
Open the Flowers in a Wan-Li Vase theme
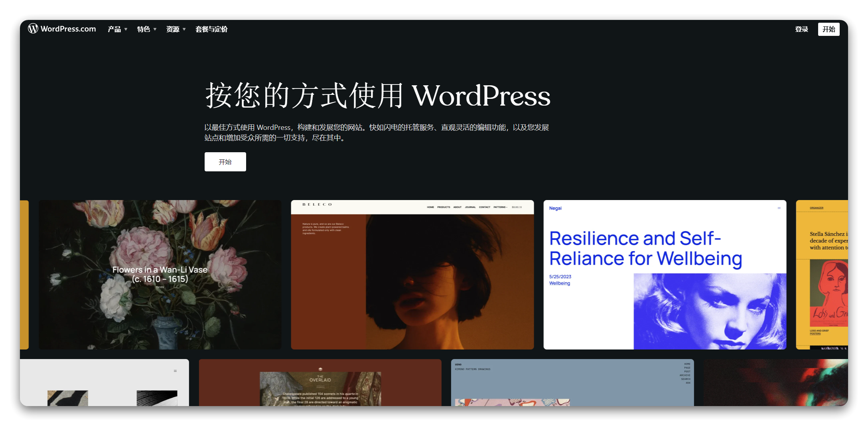(x=160, y=275)
